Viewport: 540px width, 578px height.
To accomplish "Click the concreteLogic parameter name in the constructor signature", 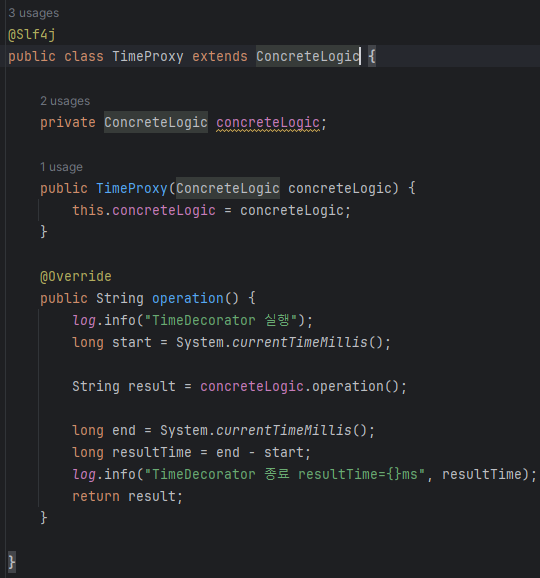I will coord(340,188).
